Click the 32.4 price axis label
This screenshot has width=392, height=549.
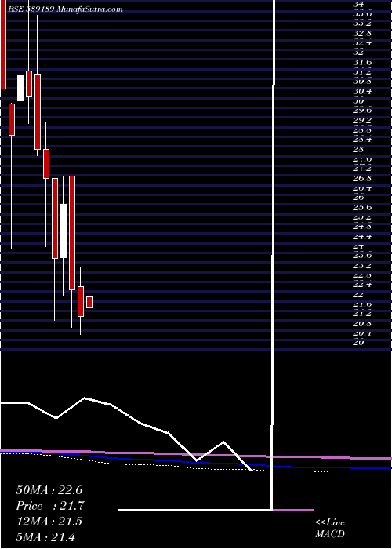click(x=361, y=43)
